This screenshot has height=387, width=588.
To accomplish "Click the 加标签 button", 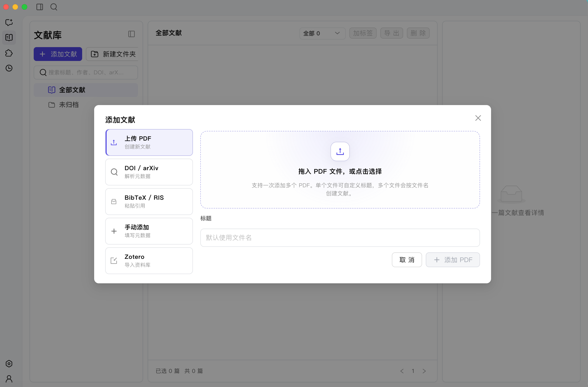I will [363, 33].
